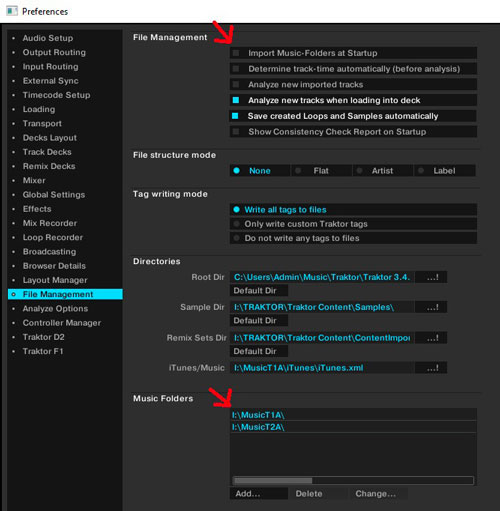Select Only write custom Traktor tags
Screen dimensions: 500x511
pos(353,224)
